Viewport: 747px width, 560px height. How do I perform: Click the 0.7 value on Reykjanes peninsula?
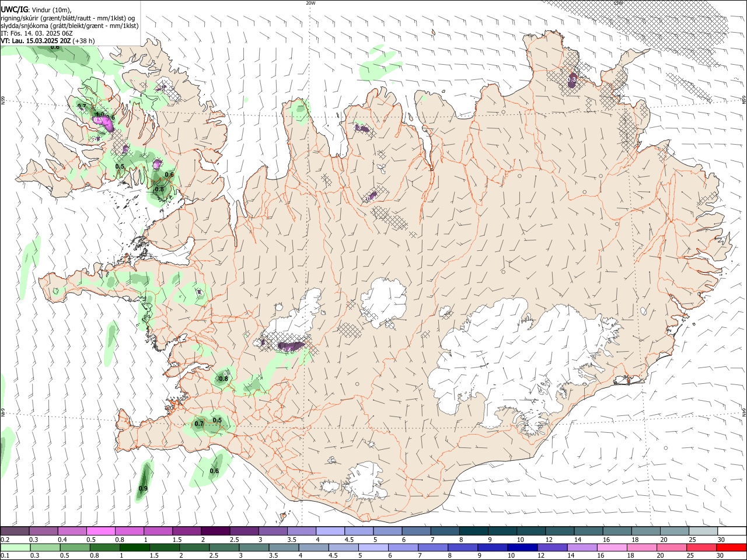click(199, 423)
